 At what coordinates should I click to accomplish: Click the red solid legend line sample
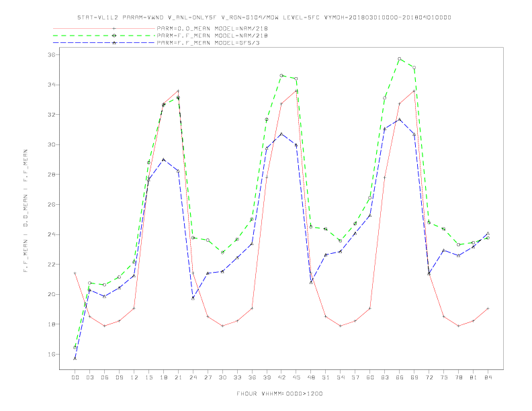coord(104,28)
